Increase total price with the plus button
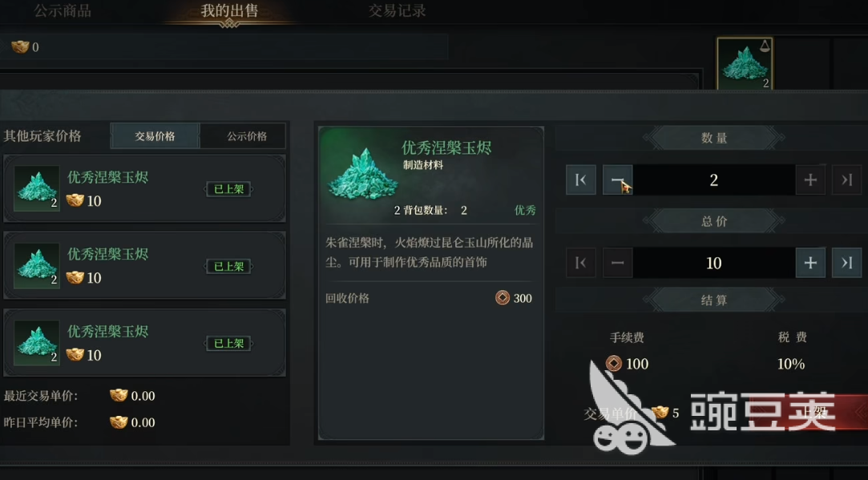The height and width of the screenshot is (480, 868). pos(809,262)
